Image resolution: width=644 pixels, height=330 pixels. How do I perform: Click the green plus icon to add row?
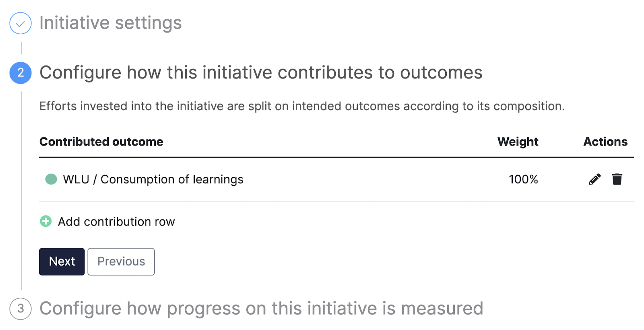pyautogui.click(x=46, y=221)
